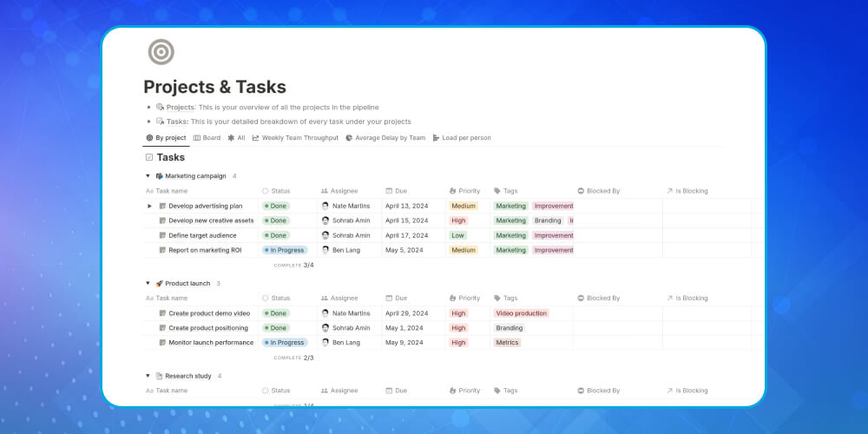Expand the Develop advertising plan row

[x=149, y=206]
